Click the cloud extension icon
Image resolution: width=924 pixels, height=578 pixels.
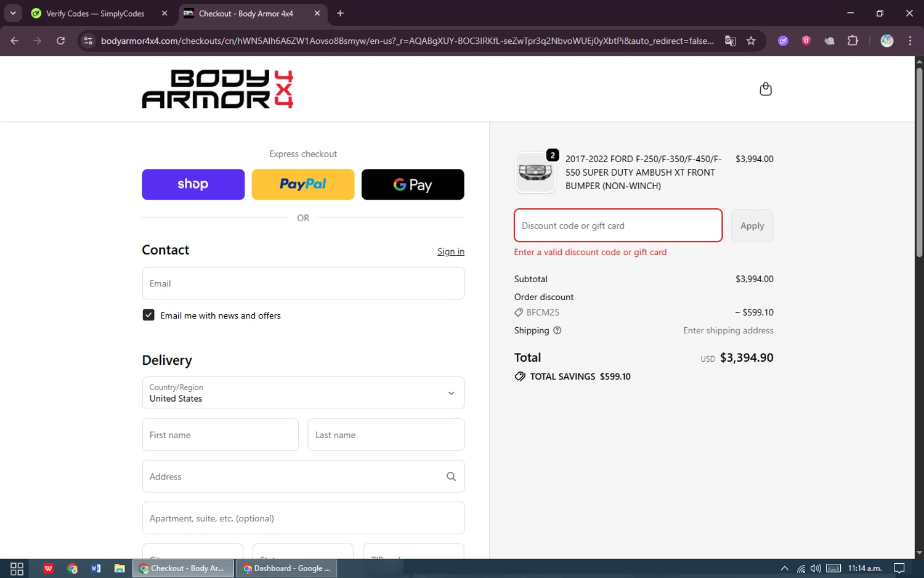(x=829, y=41)
